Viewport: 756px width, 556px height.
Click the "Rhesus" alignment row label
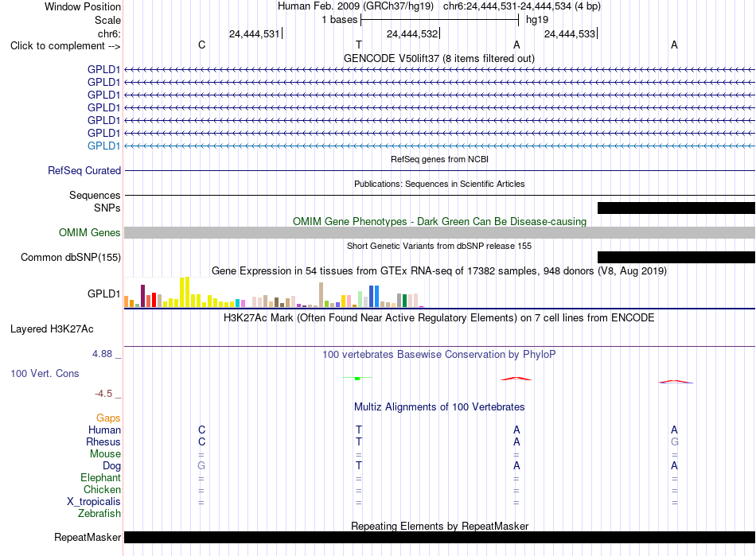103,441
